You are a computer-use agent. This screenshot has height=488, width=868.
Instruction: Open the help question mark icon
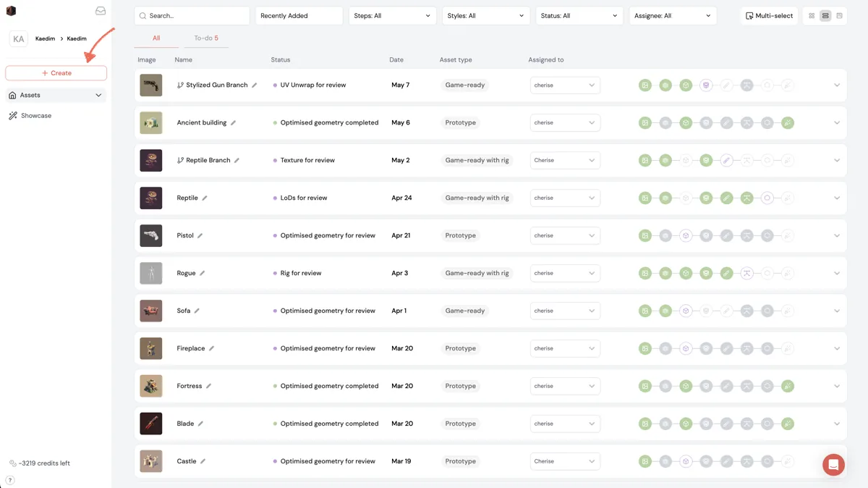(10, 481)
